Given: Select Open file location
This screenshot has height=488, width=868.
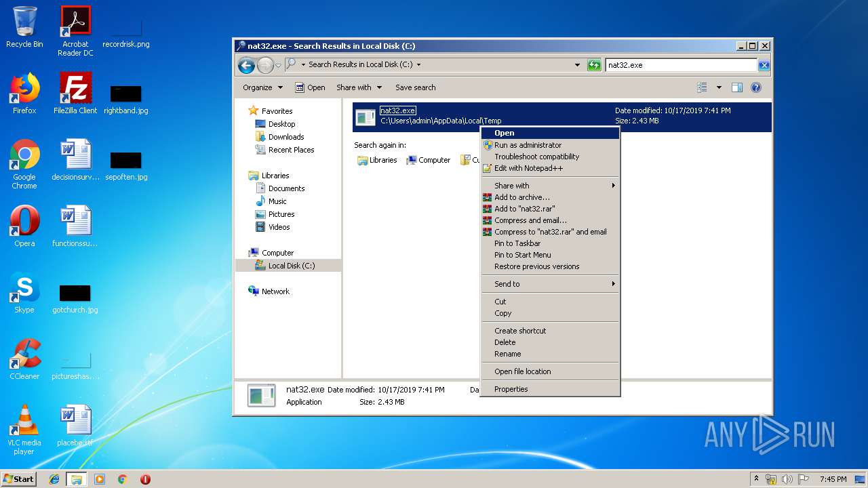Looking at the screenshot, I should click(550, 371).
